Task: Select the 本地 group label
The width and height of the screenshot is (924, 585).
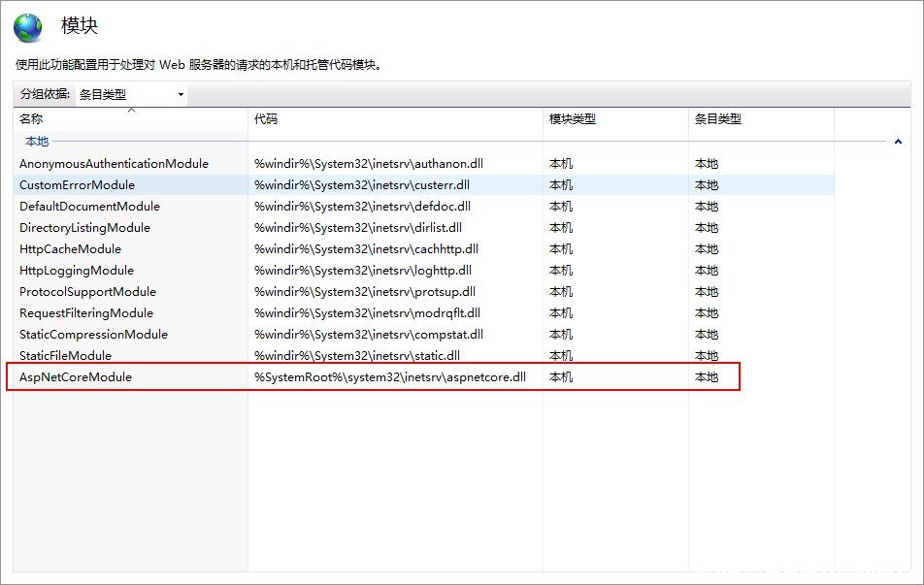Action: (37, 142)
